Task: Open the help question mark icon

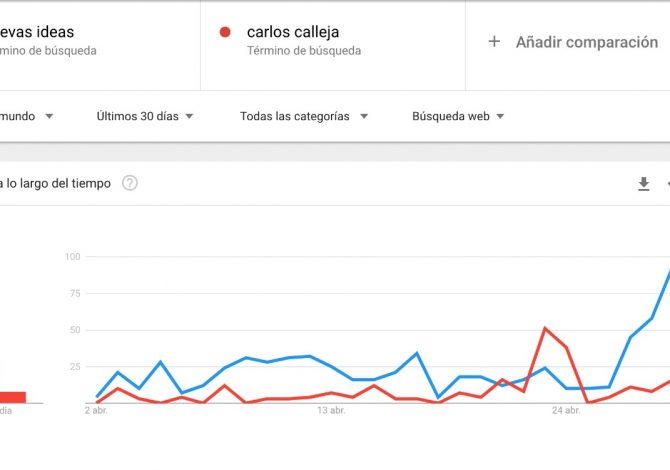Action: pos(130,183)
